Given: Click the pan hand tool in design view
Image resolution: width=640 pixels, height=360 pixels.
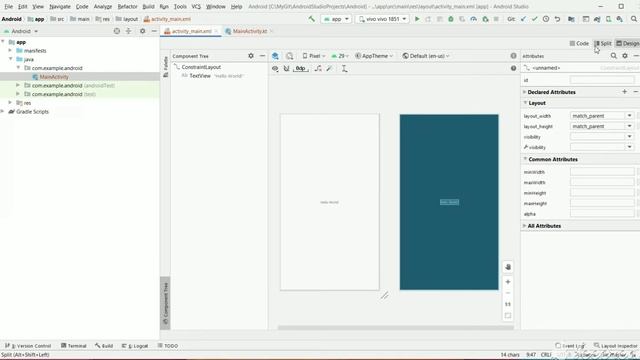Looking at the screenshot, I should point(508,267).
